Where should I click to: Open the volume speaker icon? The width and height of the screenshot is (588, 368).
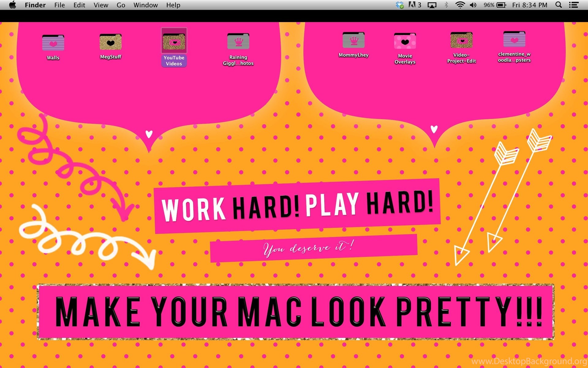[x=473, y=5]
